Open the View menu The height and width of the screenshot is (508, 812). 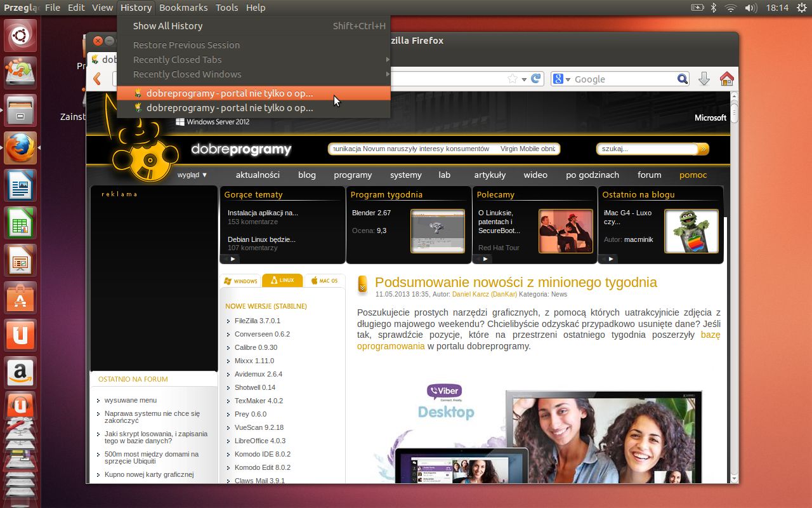tap(102, 8)
